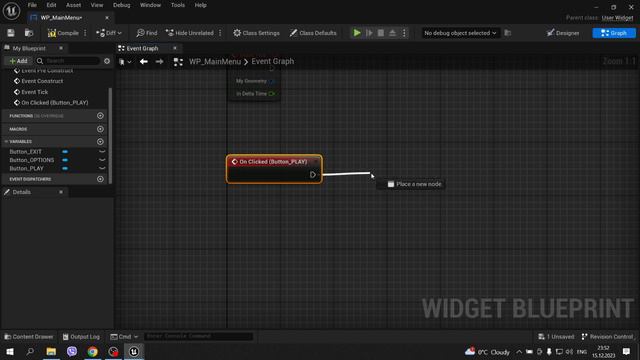Open play mode options dots
Screen dimensions: 640x360
point(404,33)
